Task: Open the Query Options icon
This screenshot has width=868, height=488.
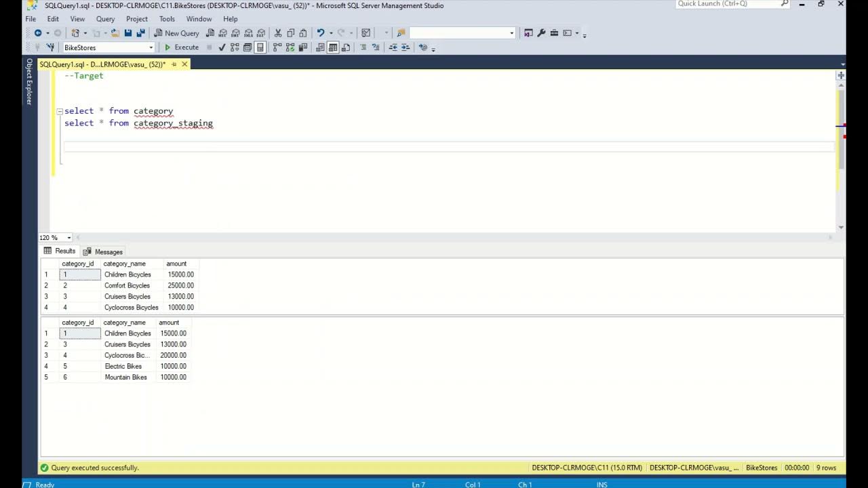Action: click(248, 47)
